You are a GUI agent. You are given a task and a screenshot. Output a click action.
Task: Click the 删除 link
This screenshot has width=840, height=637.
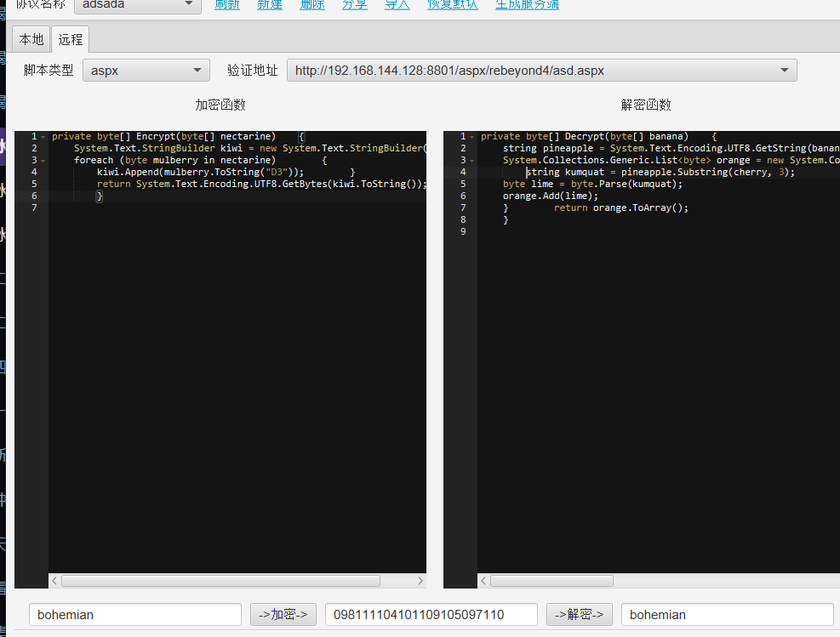pos(312,4)
